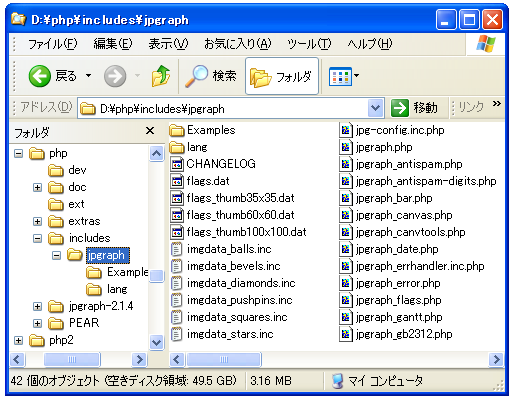Image resolution: width=510 pixels, height=398 pixels.
Task: Click folder tree horizontal scrollbar thumb
Action: click(72, 359)
